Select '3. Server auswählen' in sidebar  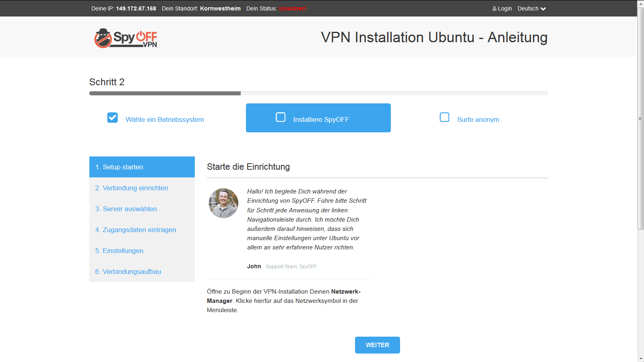pyautogui.click(x=142, y=209)
